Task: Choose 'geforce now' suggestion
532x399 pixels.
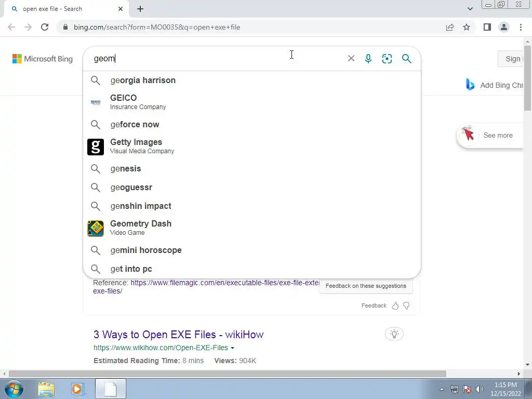Action: click(x=252, y=125)
